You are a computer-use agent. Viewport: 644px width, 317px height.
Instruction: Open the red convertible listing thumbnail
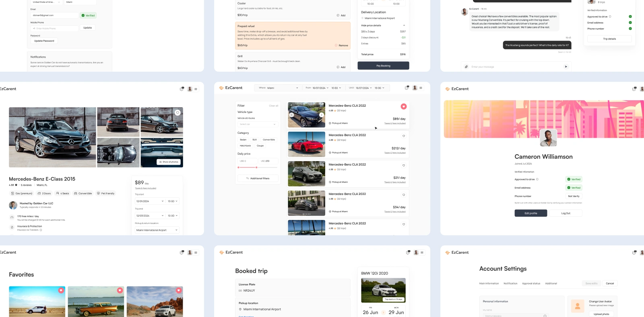(x=307, y=144)
